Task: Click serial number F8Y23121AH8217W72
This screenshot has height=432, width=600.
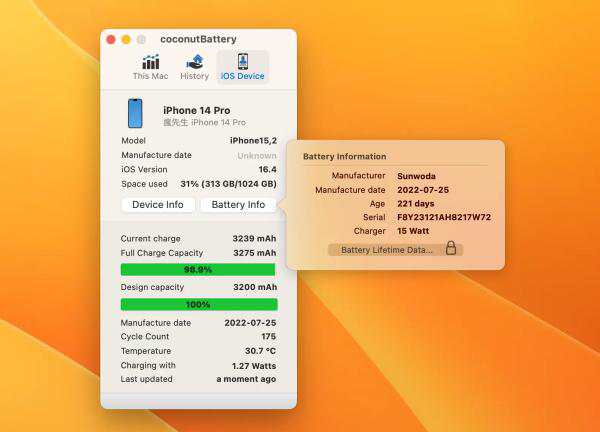Action: [x=444, y=217]
